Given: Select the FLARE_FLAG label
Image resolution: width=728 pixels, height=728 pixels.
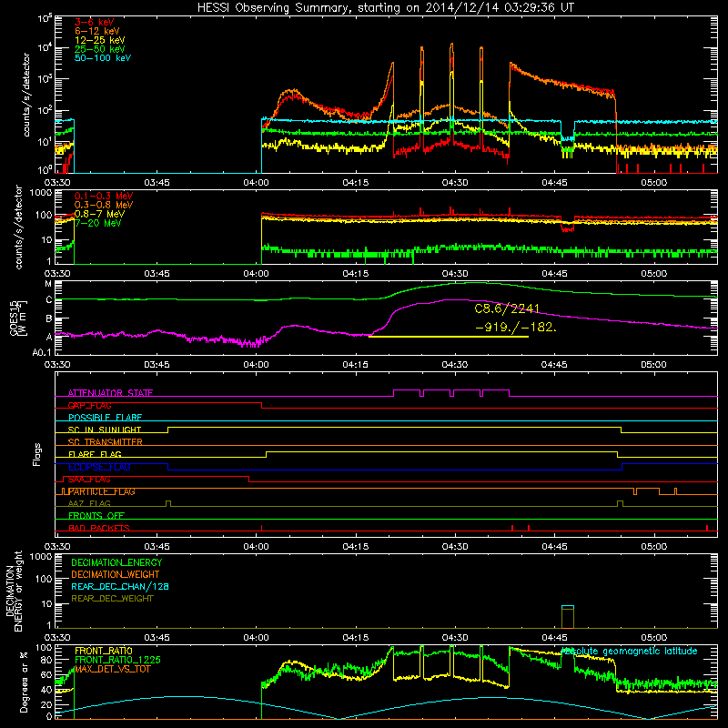Looking at the screenshot, I should 95,454.
